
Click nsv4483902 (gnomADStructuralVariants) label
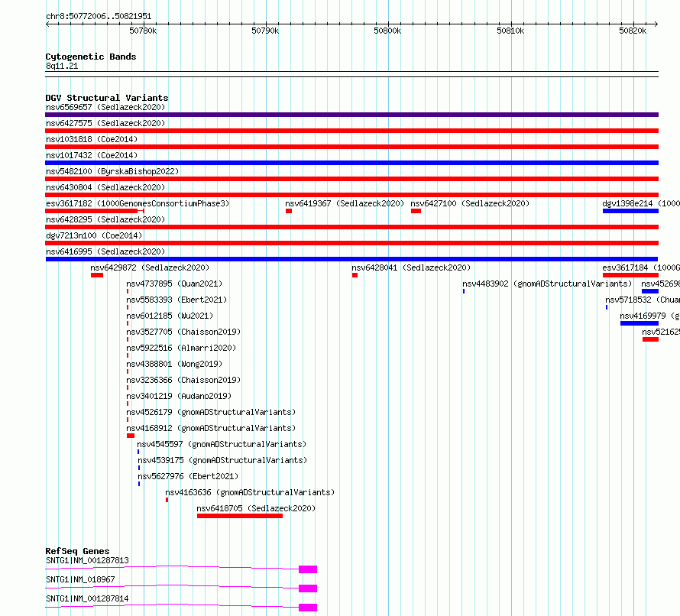coord(547,284)
